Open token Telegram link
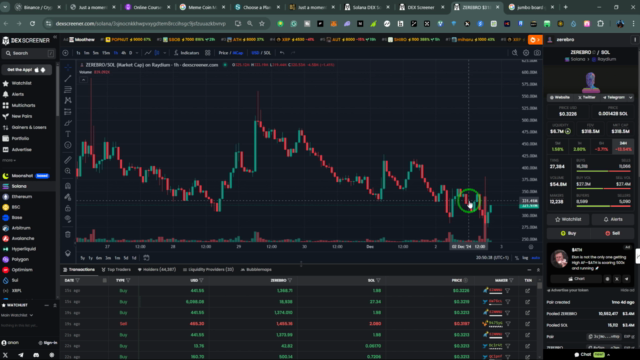The width and height of the screenshot is (640, 360). click(x=614, y=98)
